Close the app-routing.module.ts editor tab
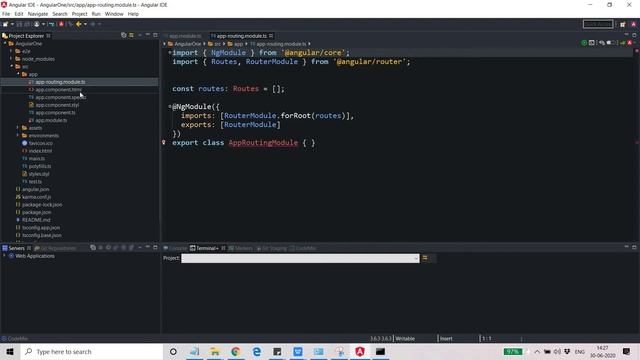Image resolution: width=640 pixels, height=360 pixels. (x=271, y=36)
